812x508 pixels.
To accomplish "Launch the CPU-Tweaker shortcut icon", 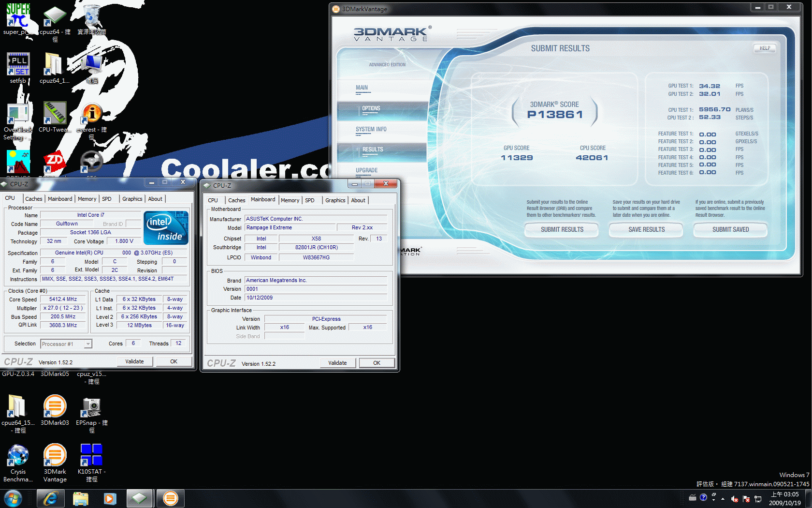I will pos(55,117).
